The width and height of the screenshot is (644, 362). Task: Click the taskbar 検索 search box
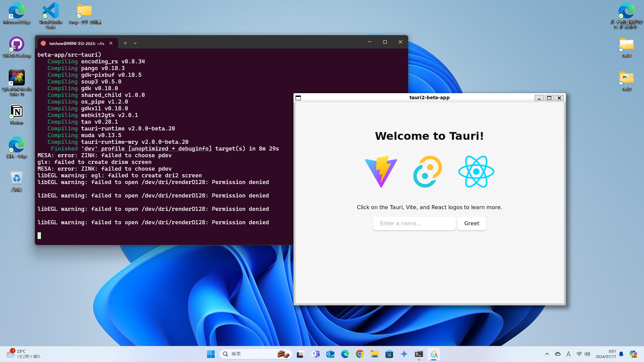pos(256,354)
